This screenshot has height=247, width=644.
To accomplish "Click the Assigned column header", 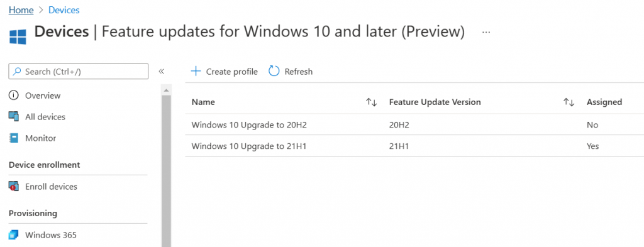I will [604, 102].
